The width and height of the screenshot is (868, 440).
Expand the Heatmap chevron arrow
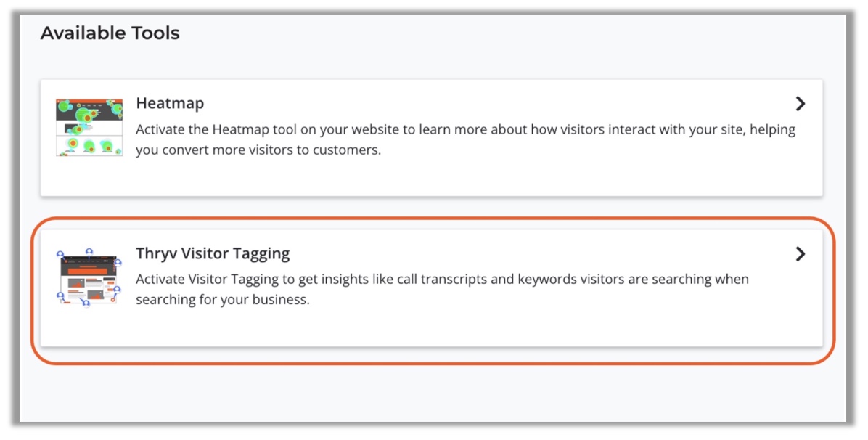click(x=800, y=104)
